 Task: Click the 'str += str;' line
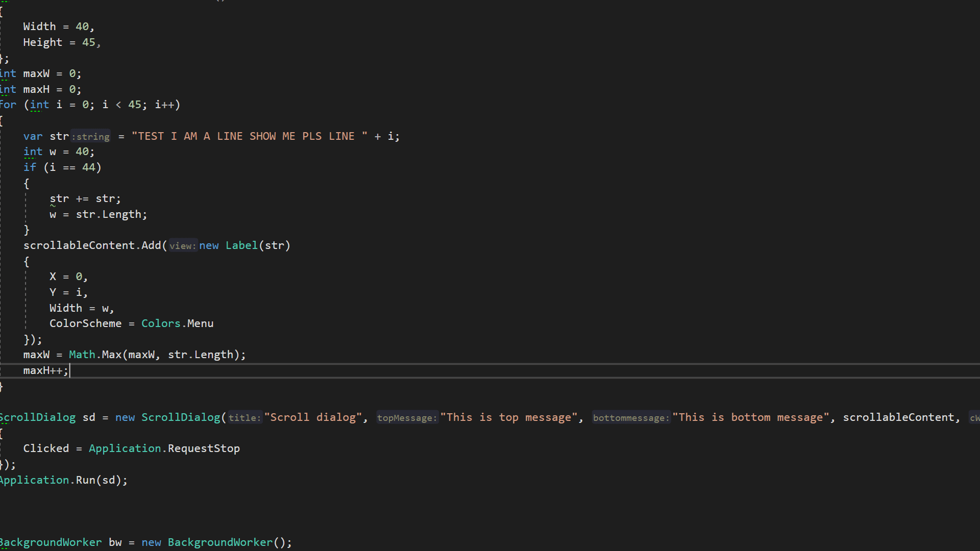pyautogui.click(x=85, y=198)
